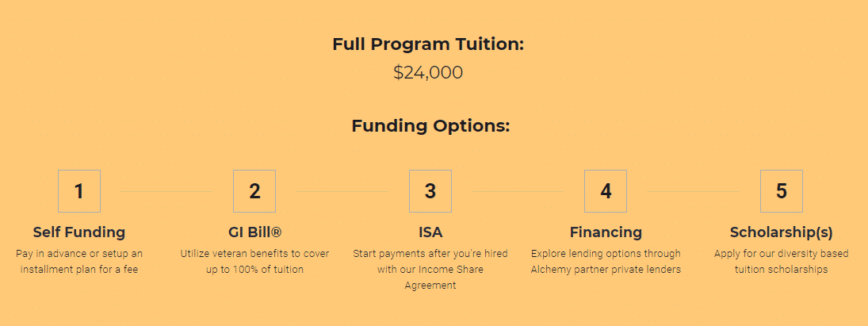The width and height of the screenshot is (868, 326).
Task: Select the ISA heading
Action: pyautogui.click(x=430, y=232)
